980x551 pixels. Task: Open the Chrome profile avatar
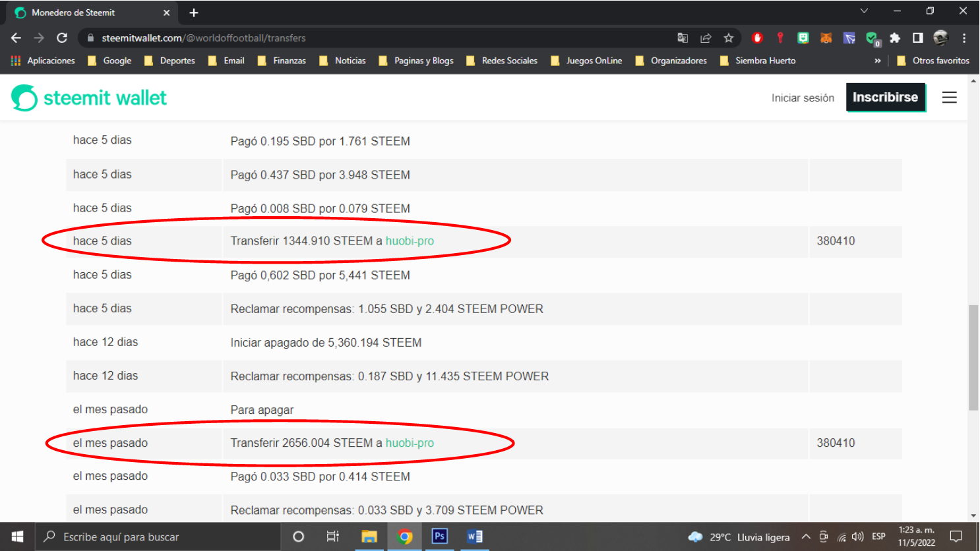point(940,38)
